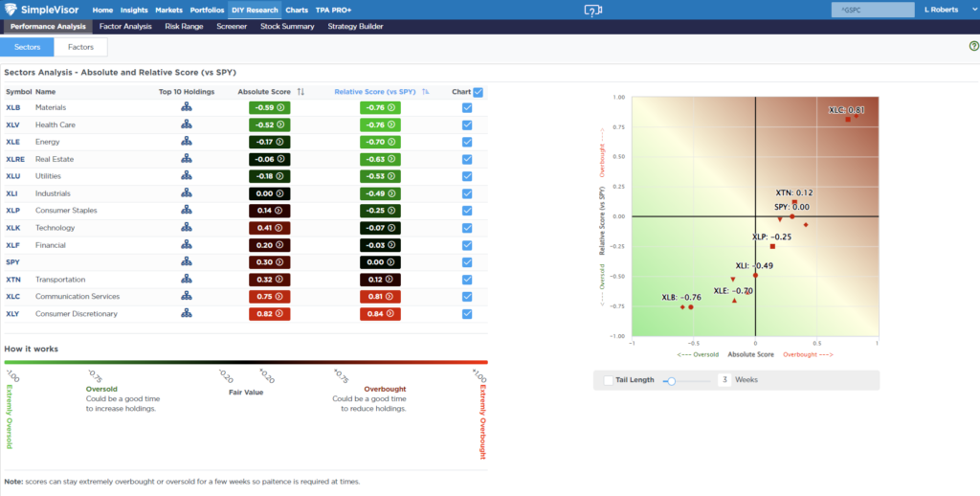Viewport: 980px width, 496px height.
Task: Click the ^GSPC symbol search field
Action: [873, 10]
